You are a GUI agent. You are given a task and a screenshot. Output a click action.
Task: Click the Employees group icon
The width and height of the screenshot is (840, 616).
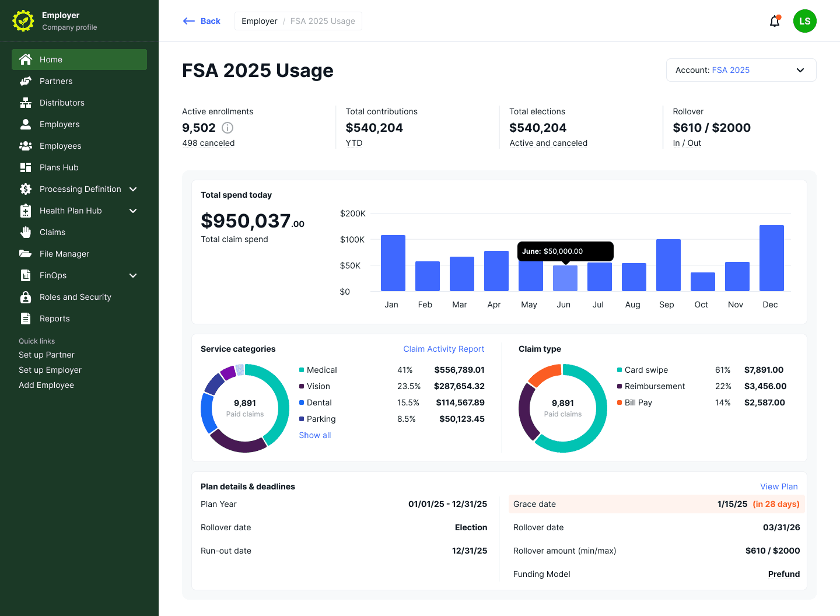(x=26, y=146)
